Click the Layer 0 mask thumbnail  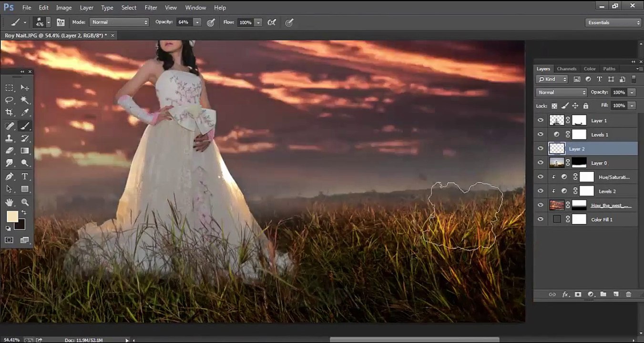click(x=579, y=163)
